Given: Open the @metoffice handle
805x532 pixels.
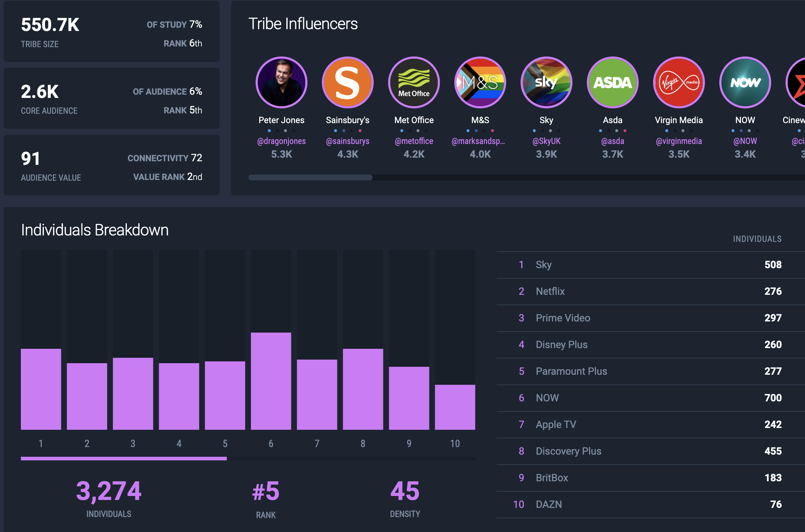Looking at the screenshot, I should 414,141.
